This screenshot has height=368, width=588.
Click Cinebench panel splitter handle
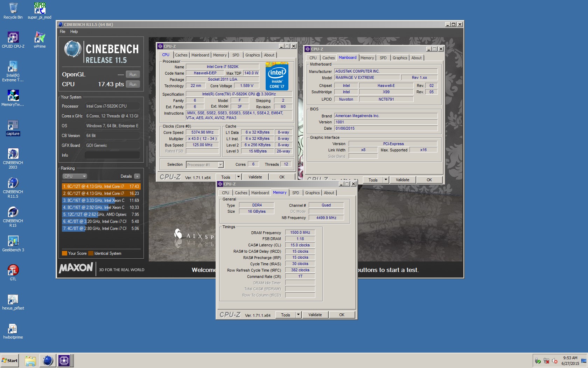point(147,156)
